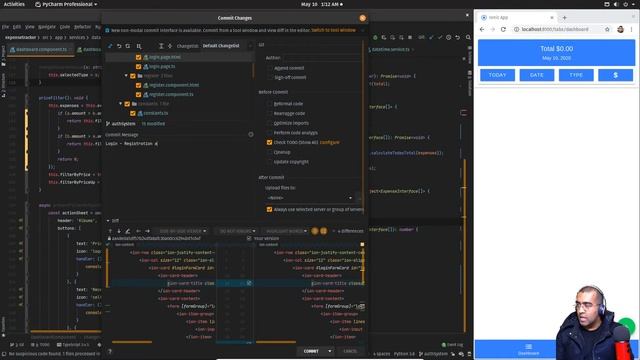Click the Rollback icon in commit toolbar
This screenshot has width=640, height=360.
(119, 46)
